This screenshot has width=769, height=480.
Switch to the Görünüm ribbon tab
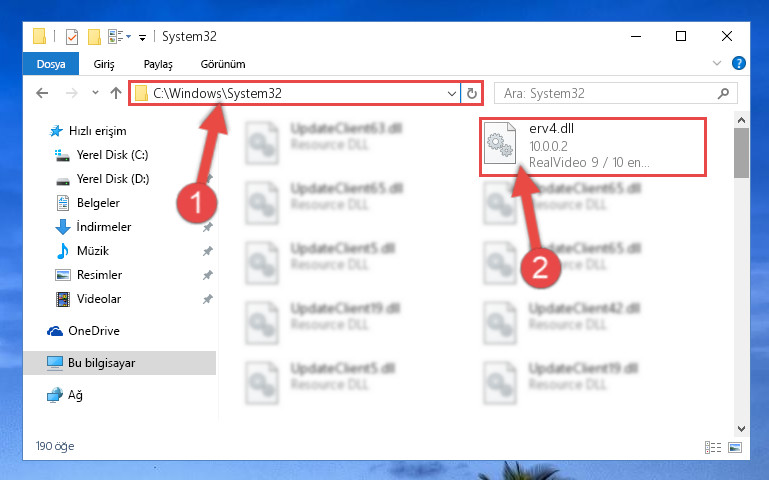pos(223,64)
